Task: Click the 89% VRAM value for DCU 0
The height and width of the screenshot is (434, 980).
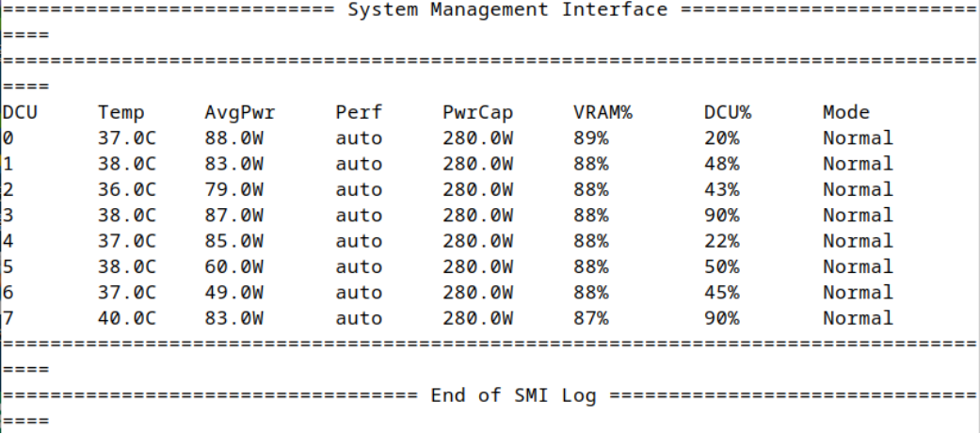Action: (590, 138)
